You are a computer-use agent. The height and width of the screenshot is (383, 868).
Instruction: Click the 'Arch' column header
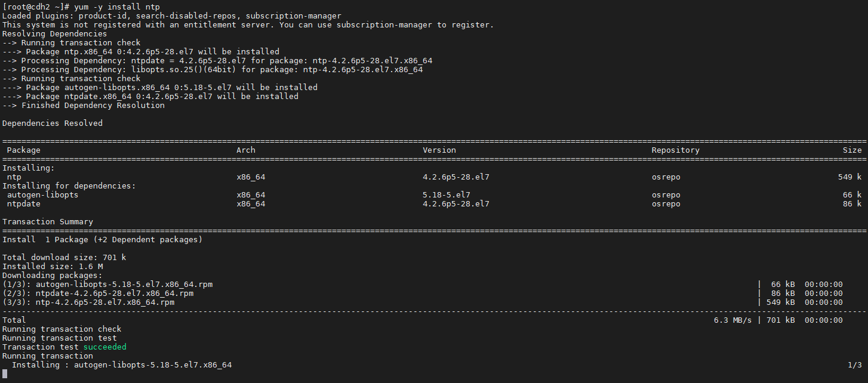click(x=246, y=150)
